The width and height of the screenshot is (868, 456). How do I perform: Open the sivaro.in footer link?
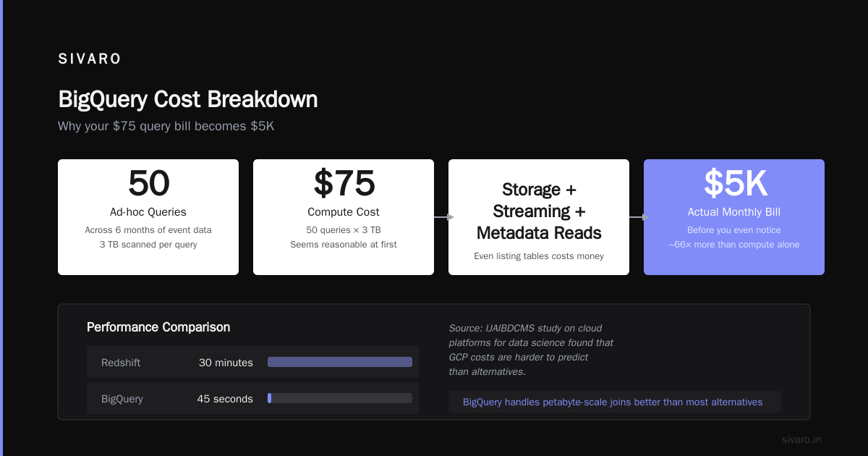pos(801,439)
